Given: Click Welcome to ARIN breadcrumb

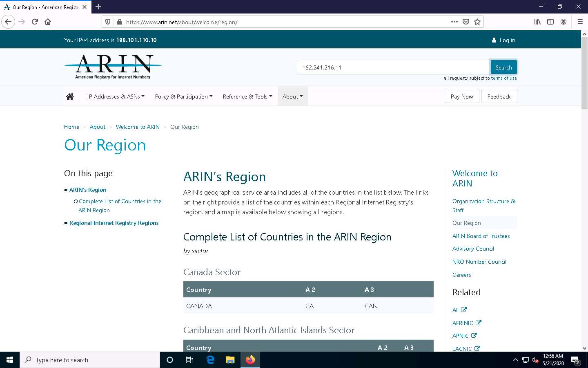Looking at the screenshot, I should click(x=138, y=127).
